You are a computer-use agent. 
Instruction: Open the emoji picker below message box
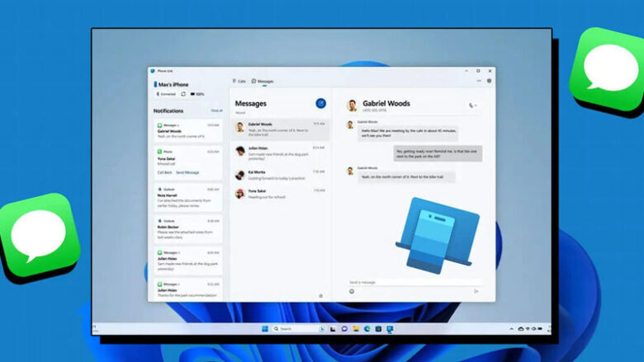pos(352,291)
